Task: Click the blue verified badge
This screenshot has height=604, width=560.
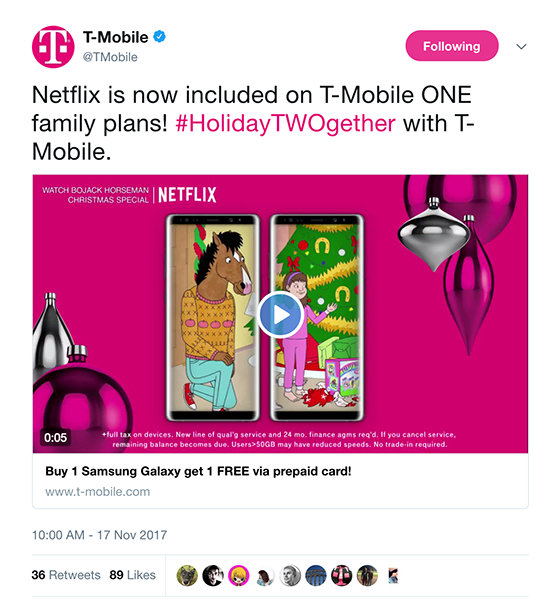Action: click(159, 37)
